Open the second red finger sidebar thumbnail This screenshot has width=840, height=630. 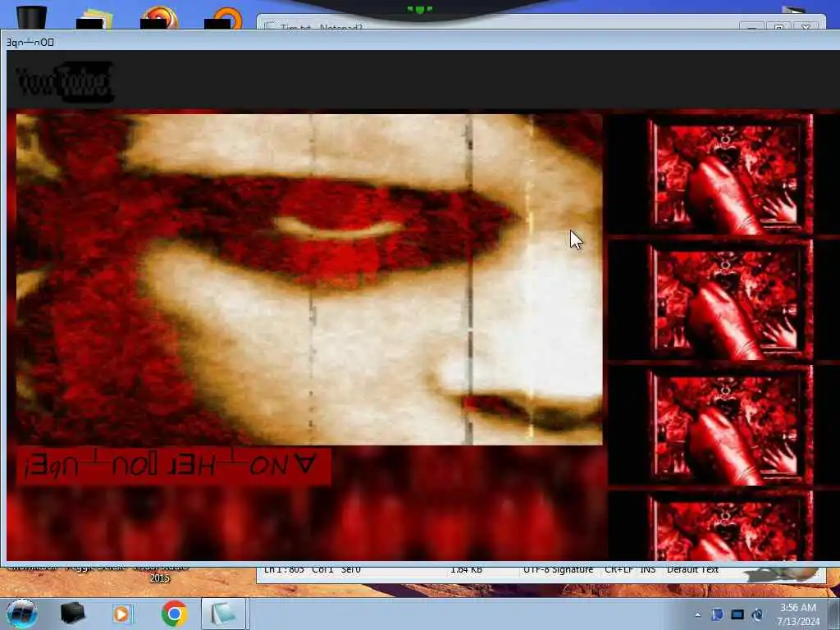(729, 300)
